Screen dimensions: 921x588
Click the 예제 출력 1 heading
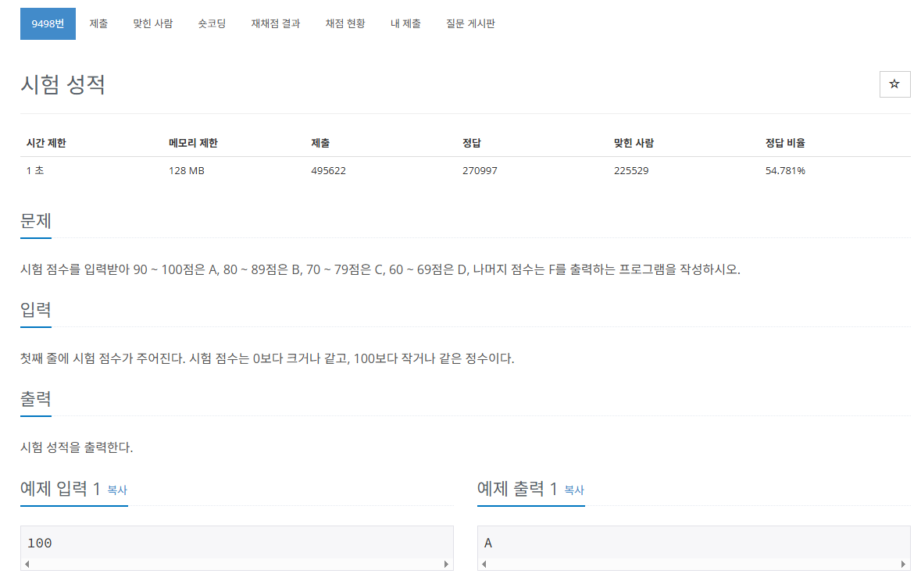coord(517,489)
